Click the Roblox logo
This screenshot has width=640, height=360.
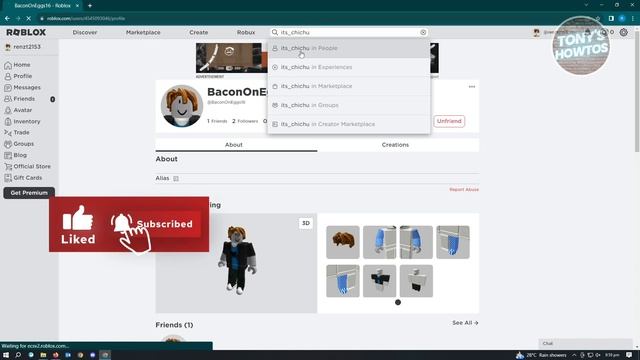pyautogui.click(x=26, y=32)
